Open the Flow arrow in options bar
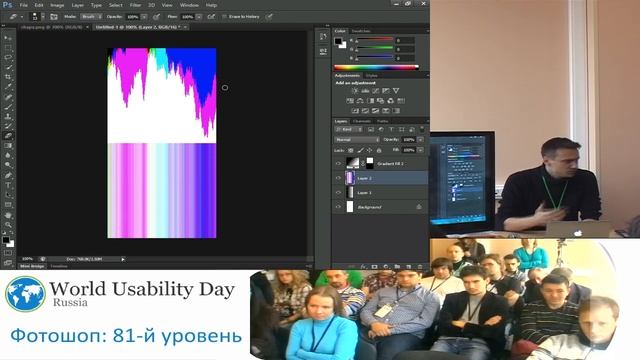Image resolution: width=640 pixels, height=360 pixels. tap(198, 17)
